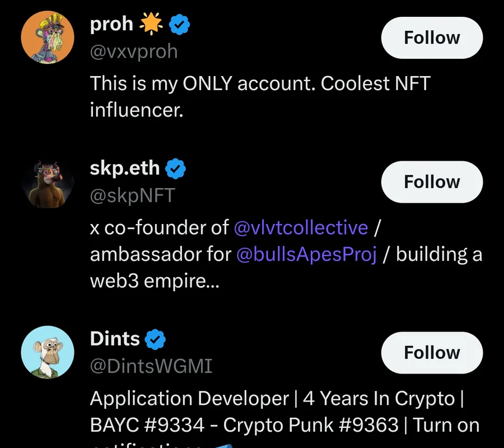Click the verified badge next to proh

[180, 24]
